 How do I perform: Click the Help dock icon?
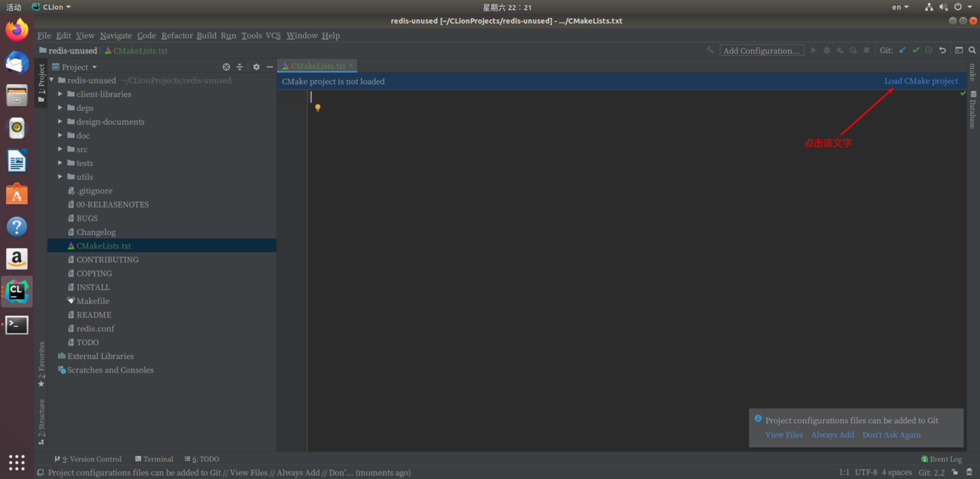click(x=17, y=226)
